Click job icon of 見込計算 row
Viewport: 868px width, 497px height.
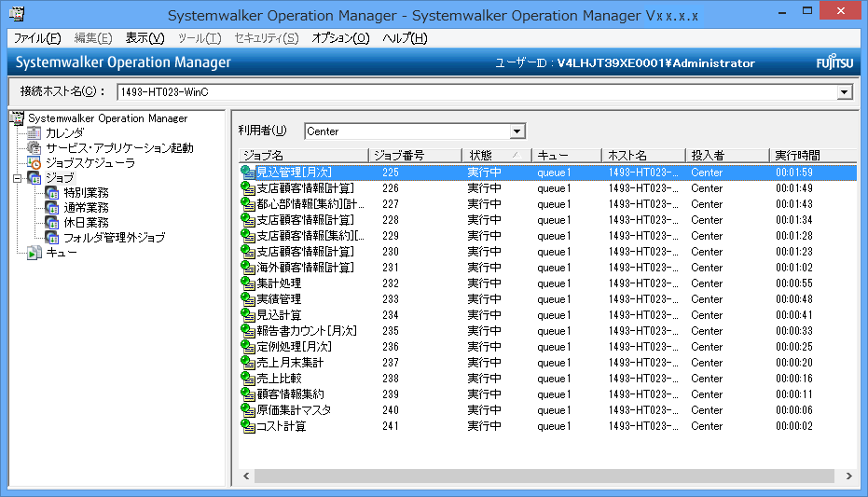click(248, 315)
